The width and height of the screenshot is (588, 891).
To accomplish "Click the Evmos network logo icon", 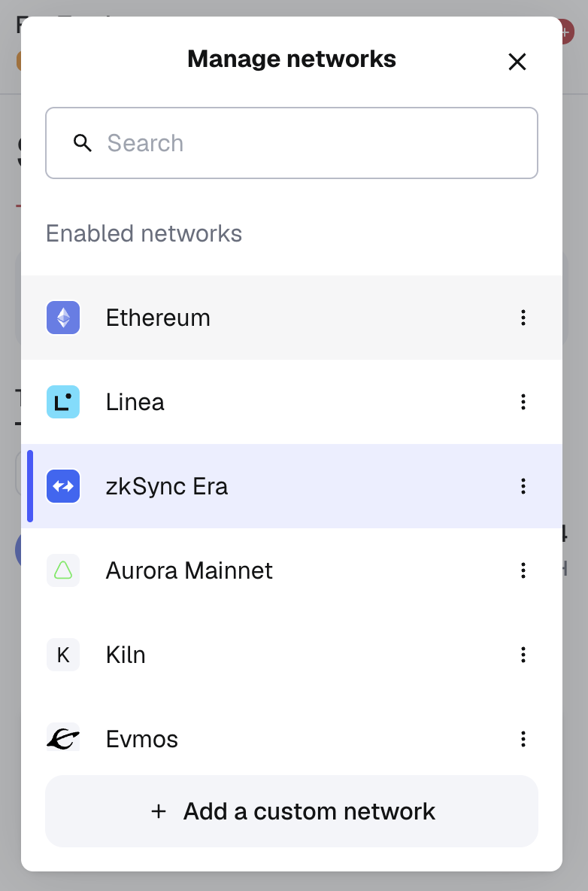I will [63, 739].
